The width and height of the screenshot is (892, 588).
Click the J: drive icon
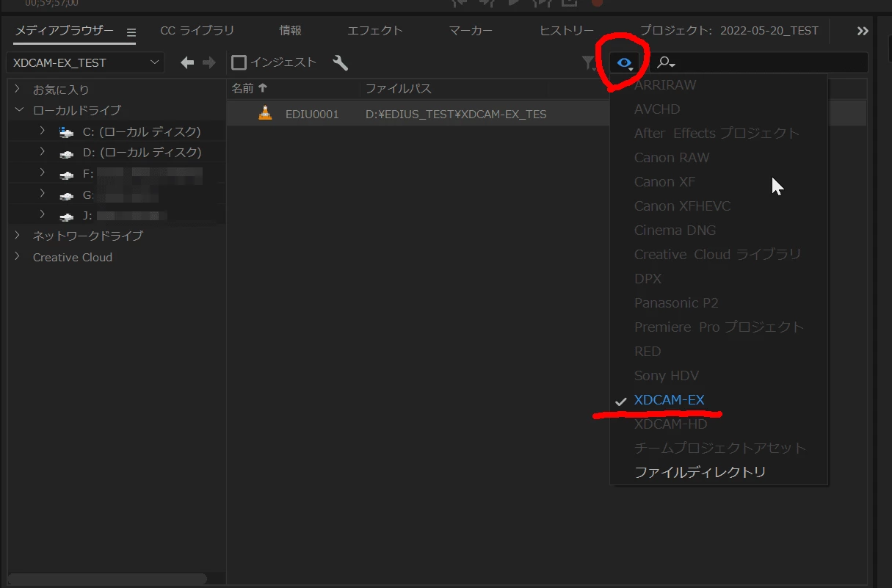[67, 217]
